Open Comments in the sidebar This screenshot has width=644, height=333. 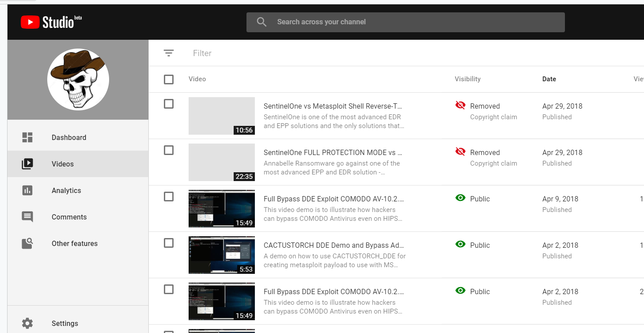coord(78,217)
